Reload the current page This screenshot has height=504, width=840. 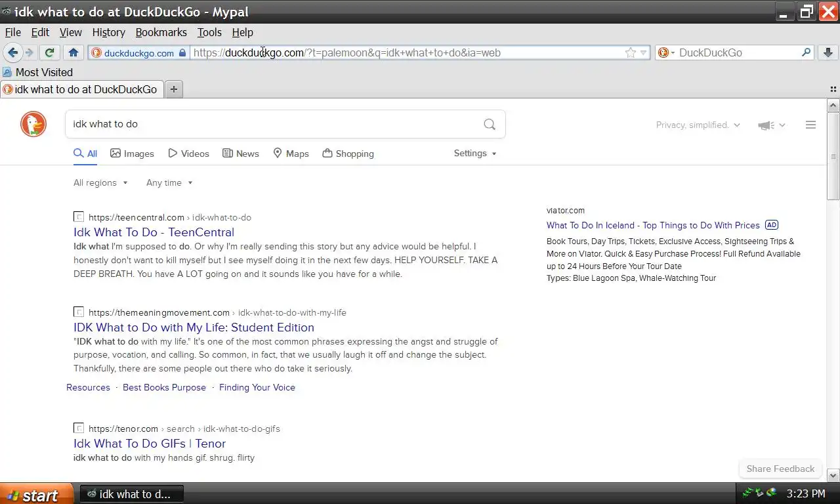(49, 52)
